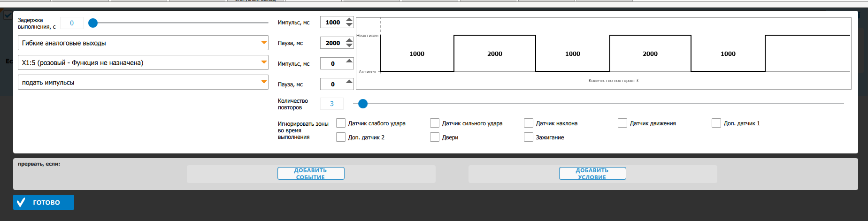Click the Задержка выполнения slider handle
The width and height of the screenshot is (868, 221).
[x=93, y=23]
